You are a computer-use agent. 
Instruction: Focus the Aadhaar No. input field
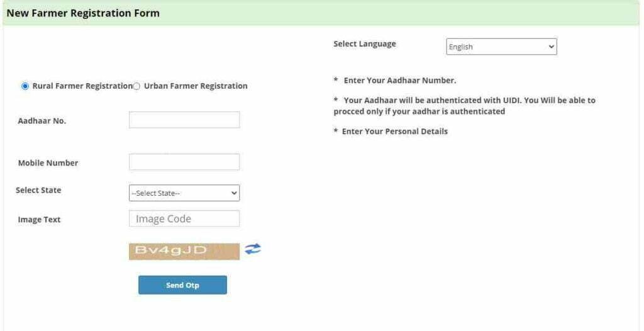184,120
